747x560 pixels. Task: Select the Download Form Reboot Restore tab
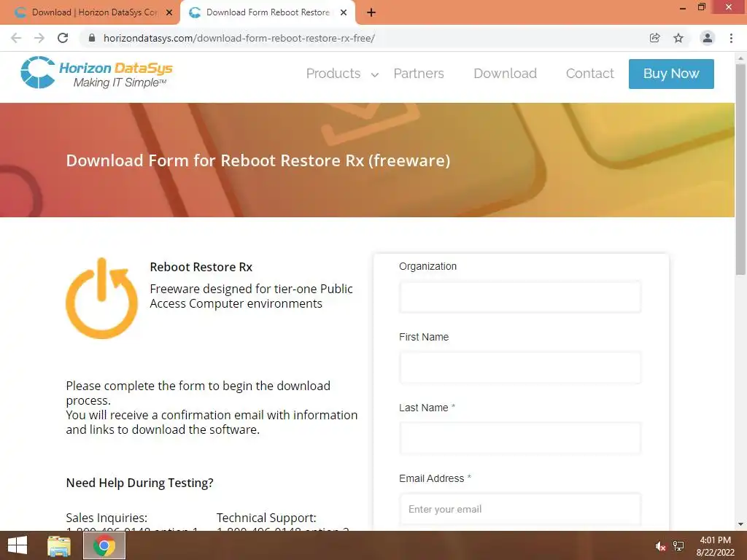pyautogui.click(x=268, y=12)
